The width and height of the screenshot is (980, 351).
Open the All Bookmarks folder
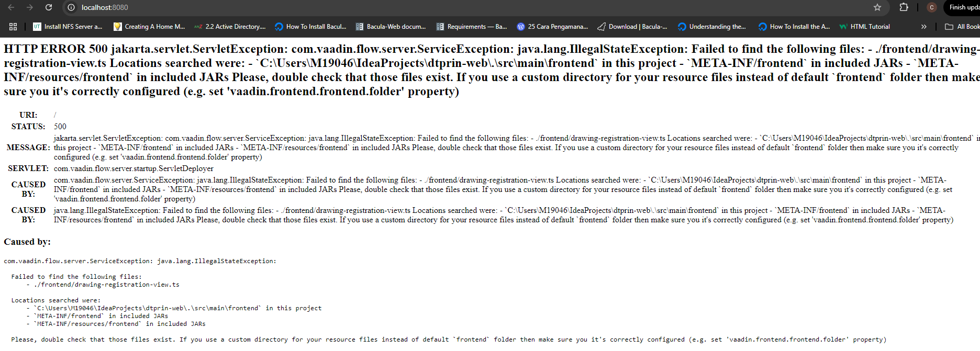click(x=962, y=27)
